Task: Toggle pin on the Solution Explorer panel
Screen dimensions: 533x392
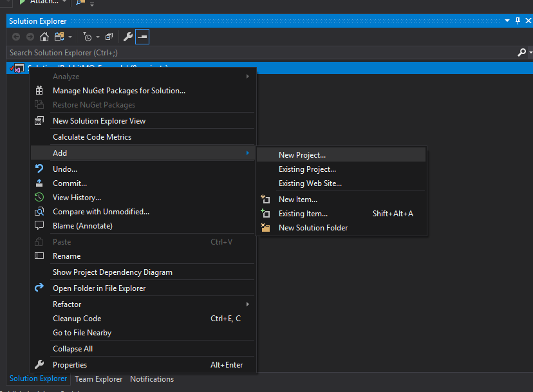Action: click(518, 21)
